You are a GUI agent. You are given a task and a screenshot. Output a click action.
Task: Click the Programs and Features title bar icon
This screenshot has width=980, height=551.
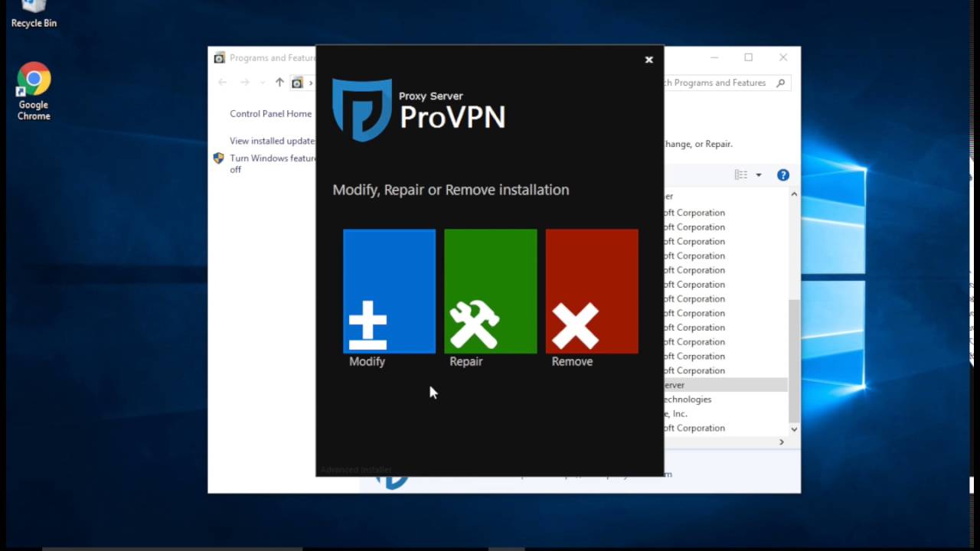pos(220,58)
